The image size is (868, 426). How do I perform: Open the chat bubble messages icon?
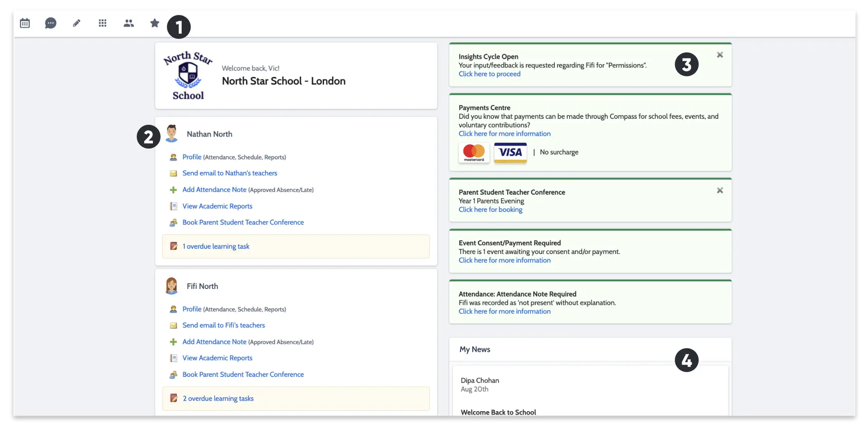point(51,23)
